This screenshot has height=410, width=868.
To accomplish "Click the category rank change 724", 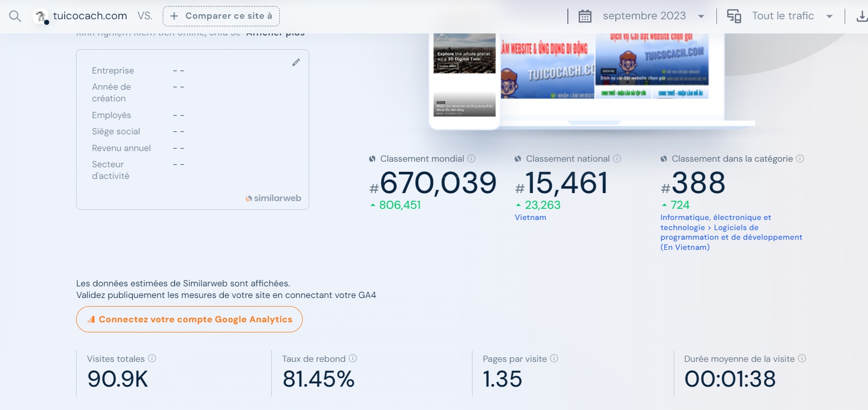I will click(x=680, y=205).
